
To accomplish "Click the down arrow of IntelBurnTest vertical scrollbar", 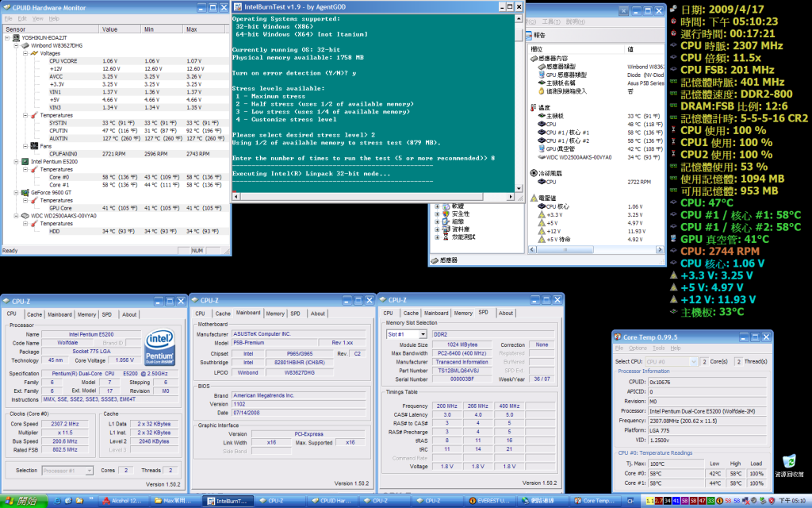I will [x=519, y=189].
